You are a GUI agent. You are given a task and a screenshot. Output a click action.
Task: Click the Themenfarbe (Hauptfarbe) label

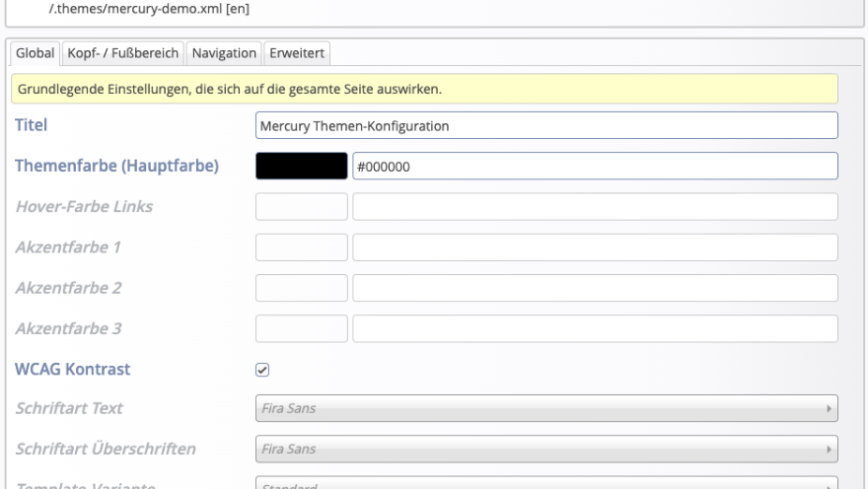click(x=115, y=166)
